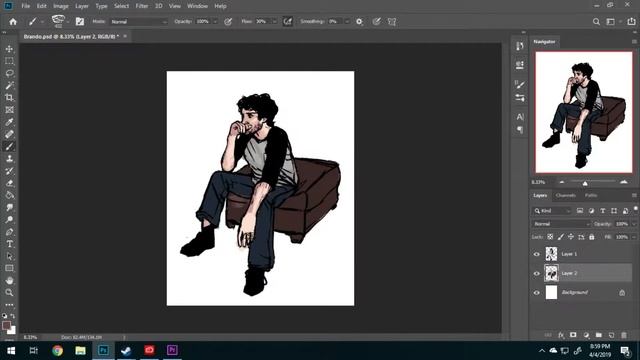Open the Paragraph panel icon
640x360 pixels.
pos(520,129)
